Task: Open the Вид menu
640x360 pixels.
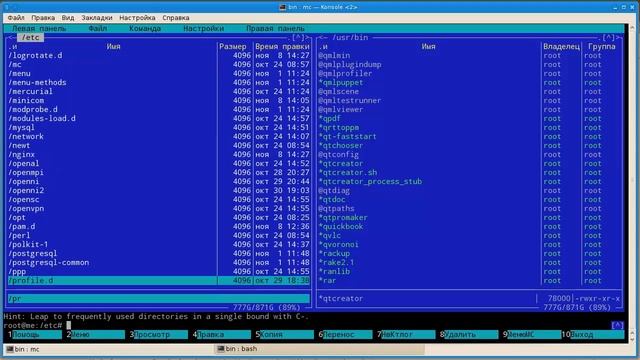Action: click(68, 18)
